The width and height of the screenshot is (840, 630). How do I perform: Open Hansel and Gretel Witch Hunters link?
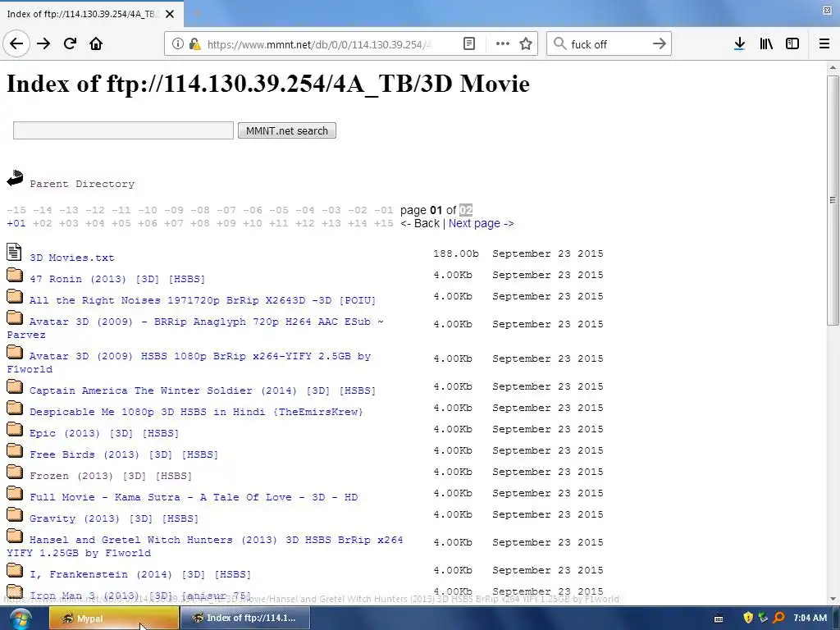coord(205,546)
